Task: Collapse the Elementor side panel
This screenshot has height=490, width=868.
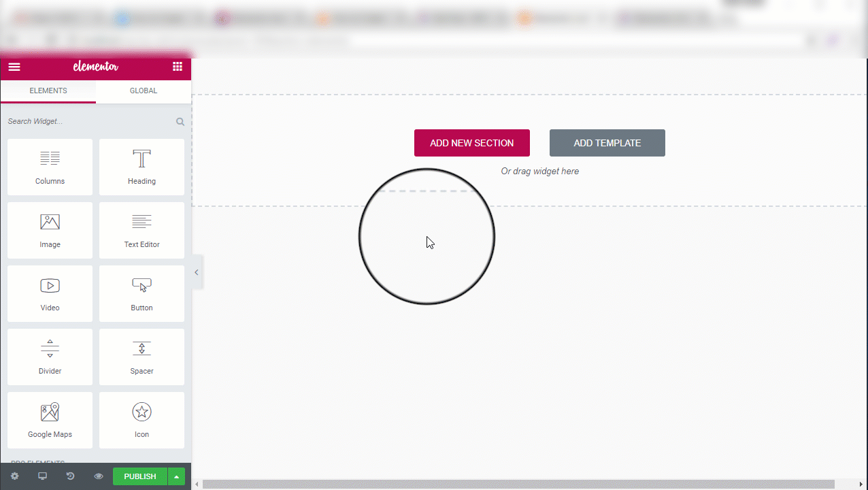Action: [x=197, y=272]
